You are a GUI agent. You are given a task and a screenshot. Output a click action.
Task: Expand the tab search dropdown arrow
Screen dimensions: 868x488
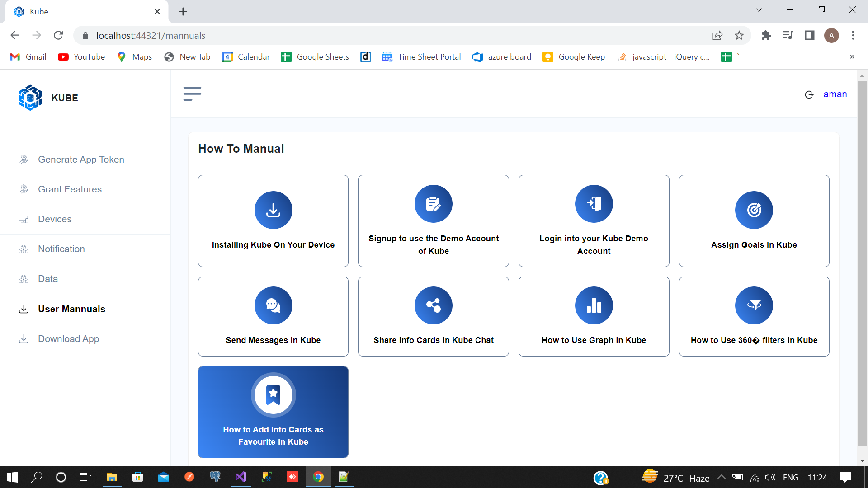coord(759,10)
